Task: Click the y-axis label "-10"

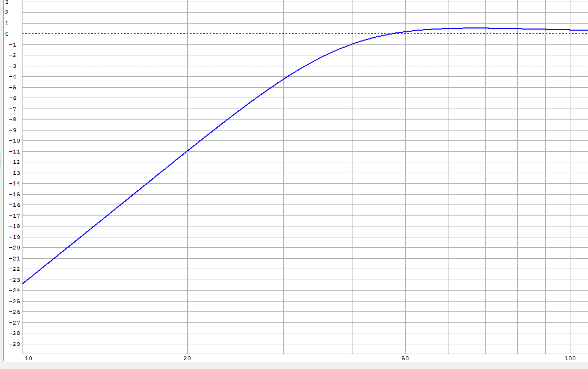Action: pos(14,141)
